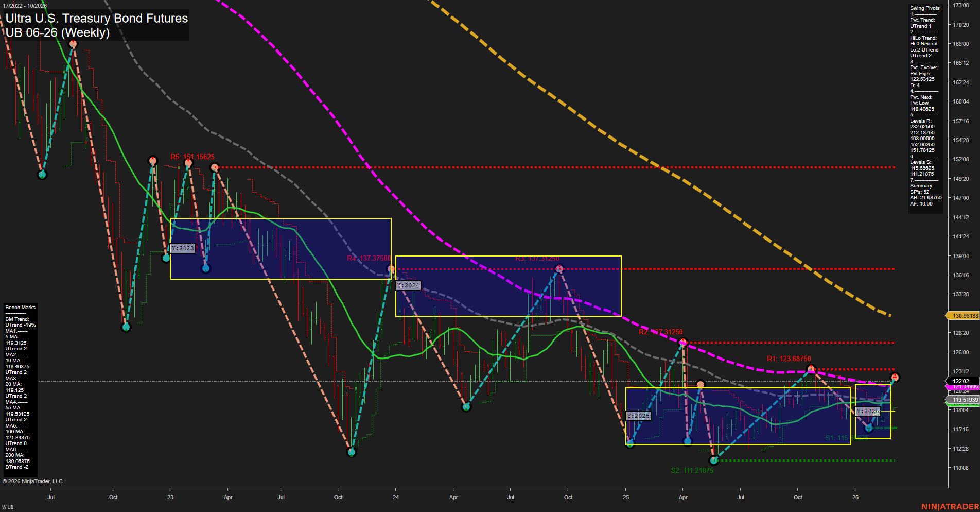Click the Apr label on the time axis

tap(228, 498)
